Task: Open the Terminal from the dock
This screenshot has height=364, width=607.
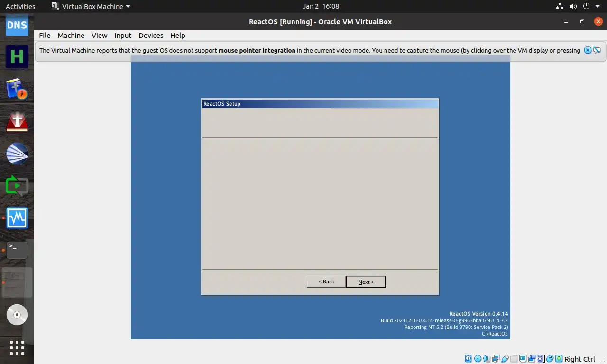Action: [17, 250]
